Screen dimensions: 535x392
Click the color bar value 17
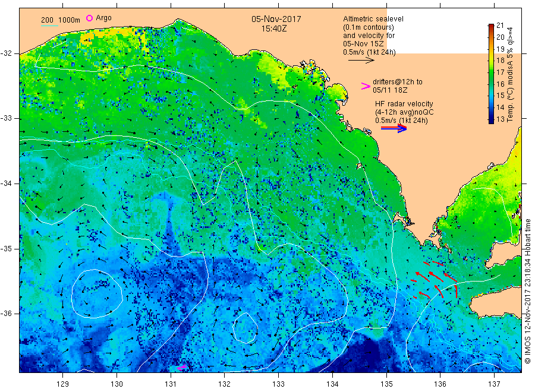(500, 72)
